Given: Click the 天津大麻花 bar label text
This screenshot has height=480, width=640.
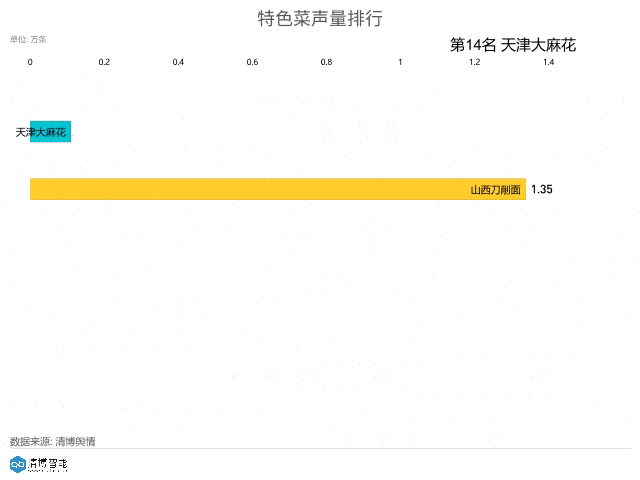Looking at the screenshot, I should tap(40, 132).
